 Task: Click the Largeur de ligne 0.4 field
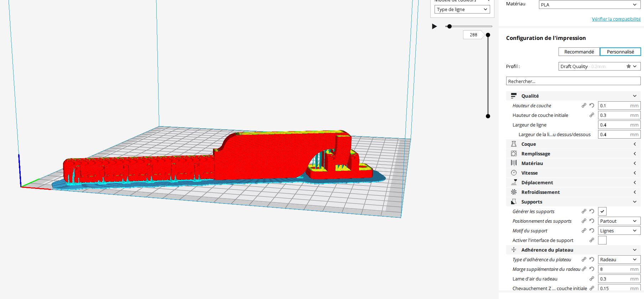619,125
